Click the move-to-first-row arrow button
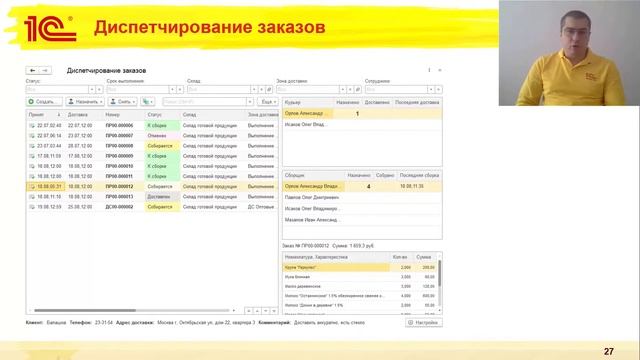The image size is (640, 360). click(x=249, y=311)
